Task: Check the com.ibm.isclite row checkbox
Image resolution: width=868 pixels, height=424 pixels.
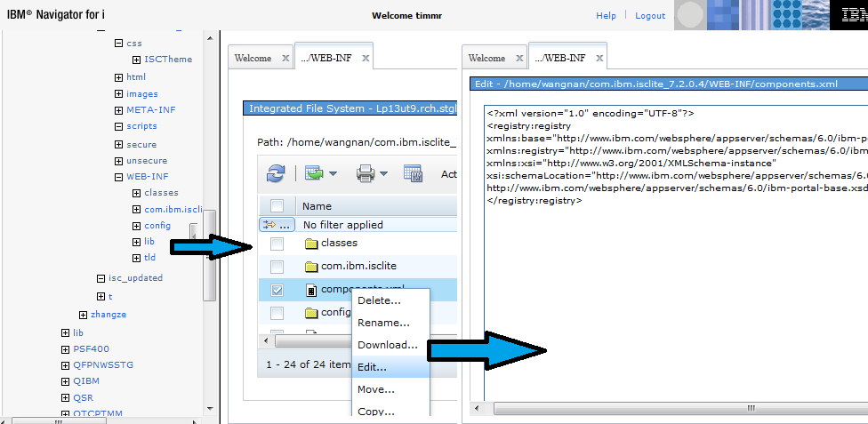Action: click(277, 268)
